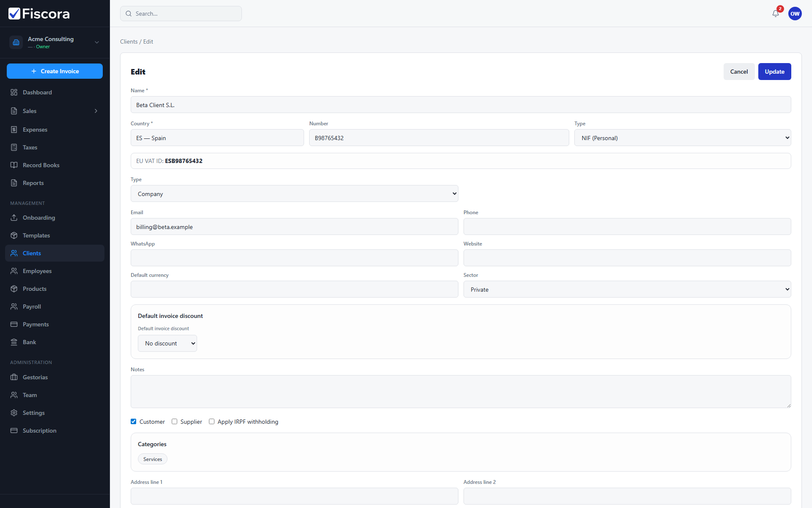812x508 pixels.
Task: Click the Team people icon
Action: pyautogui.click(x=14, y=395)
